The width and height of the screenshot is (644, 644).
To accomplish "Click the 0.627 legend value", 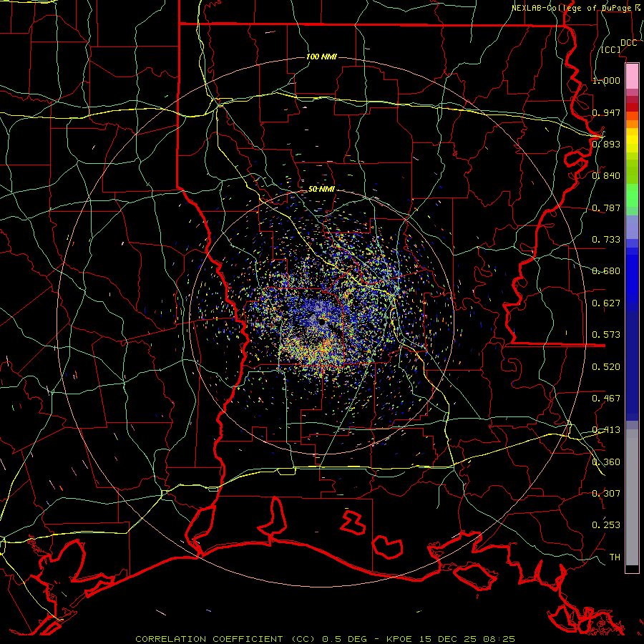I will pos(606,303).
